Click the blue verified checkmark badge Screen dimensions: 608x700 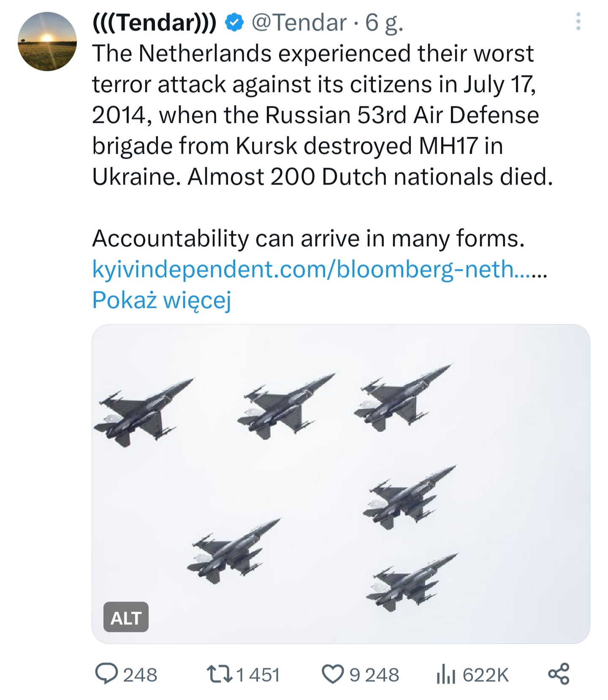point(234,22)
